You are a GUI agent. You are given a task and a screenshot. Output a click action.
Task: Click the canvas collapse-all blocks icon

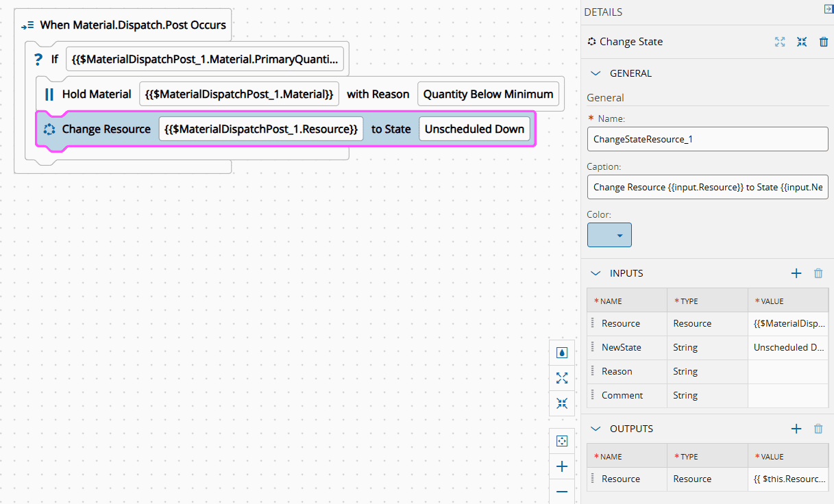coord(562,403)
